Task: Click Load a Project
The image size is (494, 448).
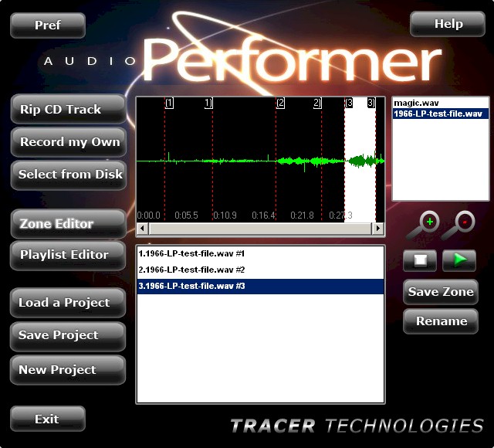Action: pyautogui.click(x=69, y=303)
